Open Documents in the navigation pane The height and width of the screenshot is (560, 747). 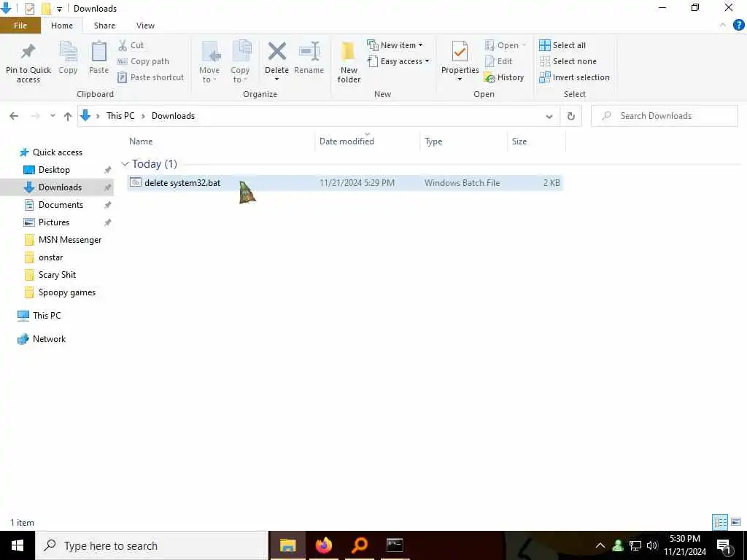(x=61, y=205)
